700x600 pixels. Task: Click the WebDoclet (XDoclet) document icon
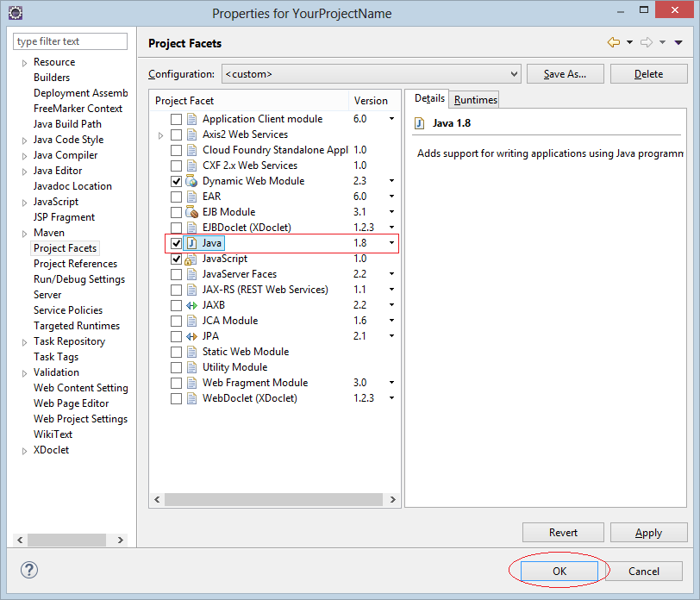(x=192, y=398)
